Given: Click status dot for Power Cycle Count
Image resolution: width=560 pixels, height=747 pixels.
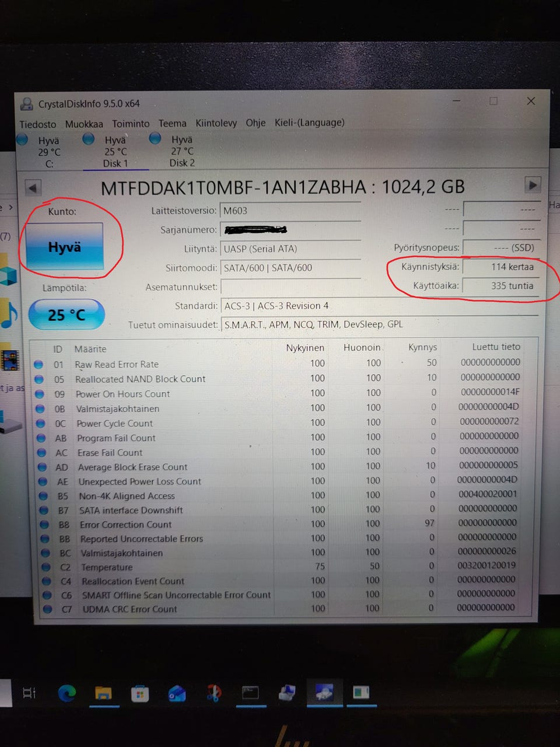Looking at the screenshot, I should pos(41,423).
